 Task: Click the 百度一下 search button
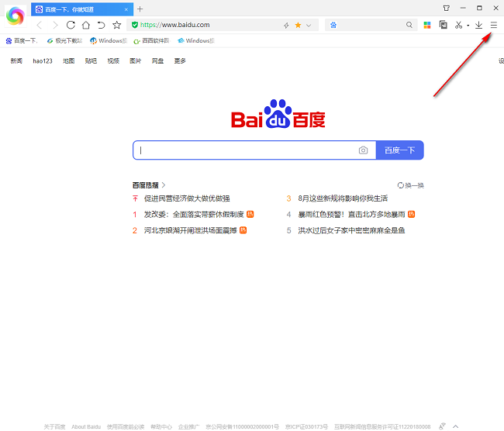(x=400, y=150)
